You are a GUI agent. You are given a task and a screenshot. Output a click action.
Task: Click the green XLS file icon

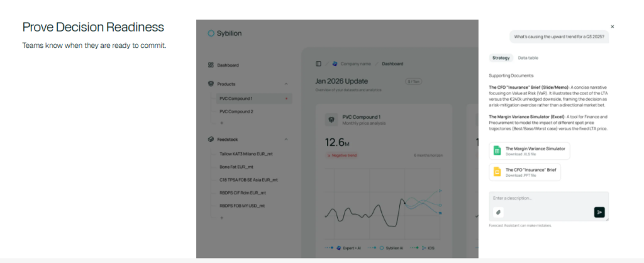(x=497, y=151)
